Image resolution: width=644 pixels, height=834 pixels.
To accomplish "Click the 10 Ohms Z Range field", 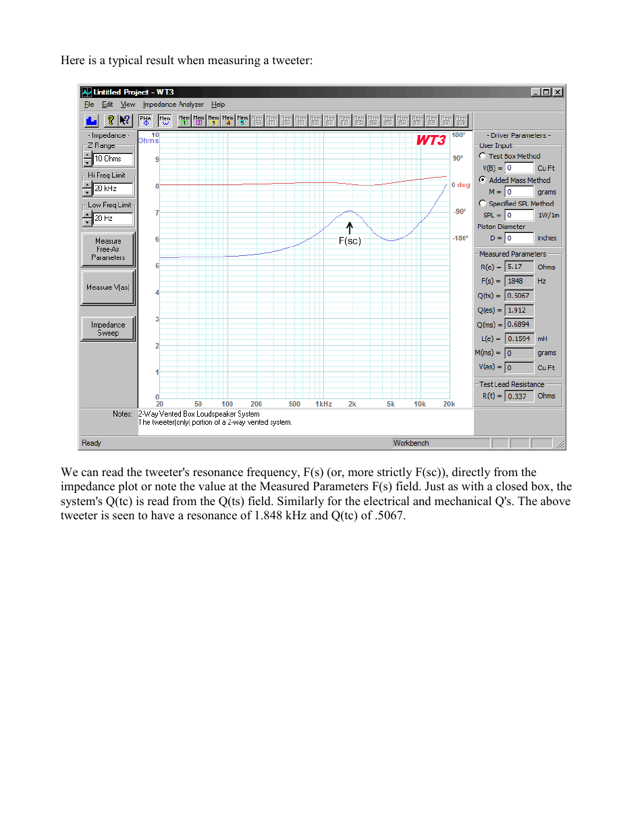I will (113, 159).
